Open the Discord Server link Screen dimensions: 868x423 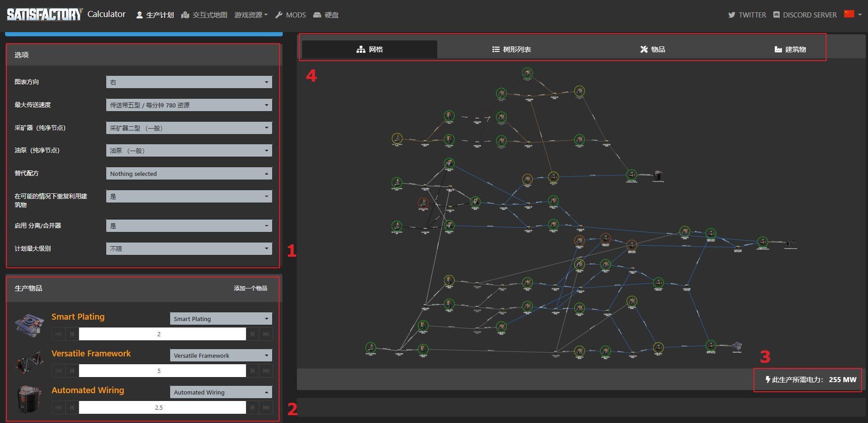coord(805,15)
